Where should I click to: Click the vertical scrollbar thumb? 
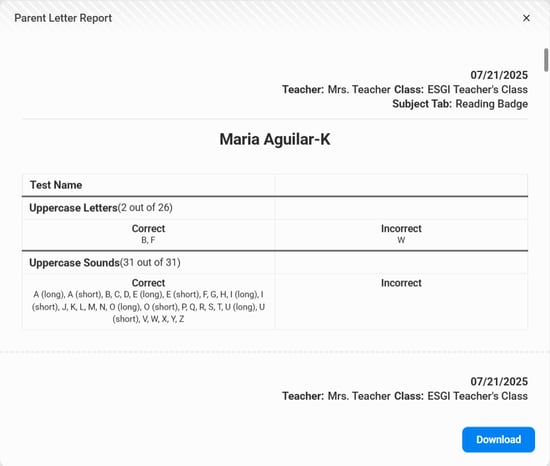click(x=546, y=60)
